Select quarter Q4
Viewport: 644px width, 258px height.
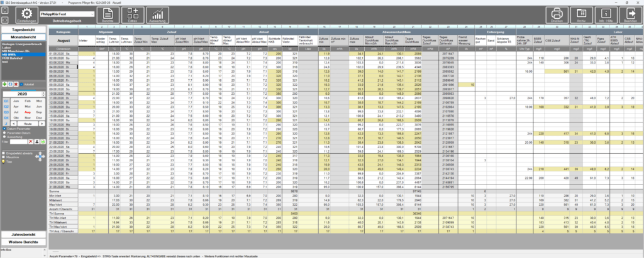pos(6,117)
